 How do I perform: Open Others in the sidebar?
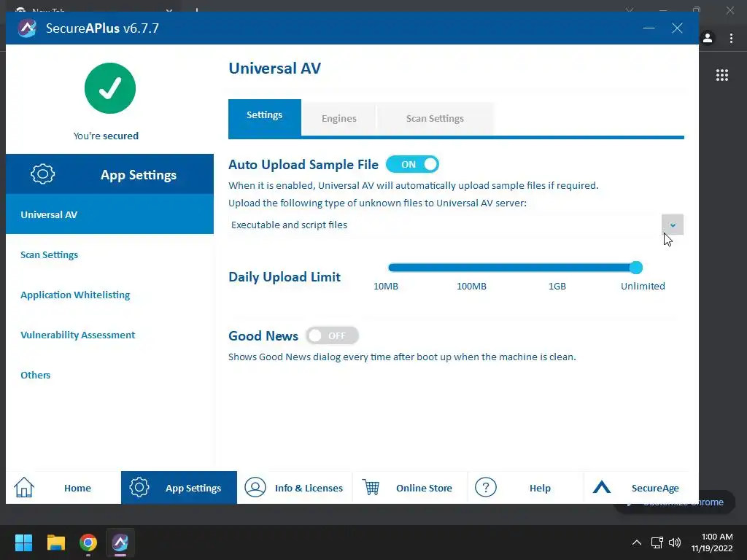[35, 375]
